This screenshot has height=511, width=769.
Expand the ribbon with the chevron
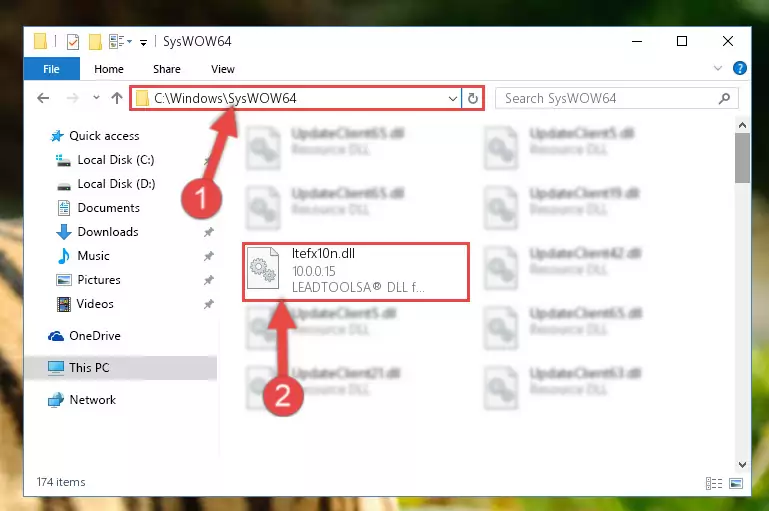pyautogui.click(x=718, y=68)
